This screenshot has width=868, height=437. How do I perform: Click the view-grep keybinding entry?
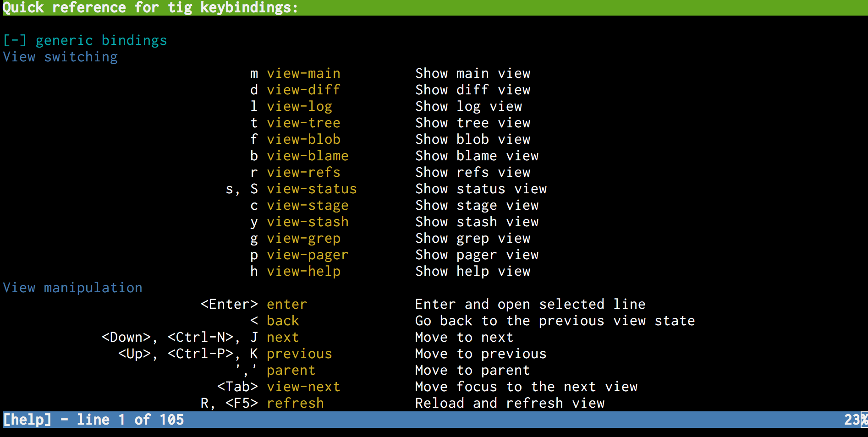(x=303, y=239)
